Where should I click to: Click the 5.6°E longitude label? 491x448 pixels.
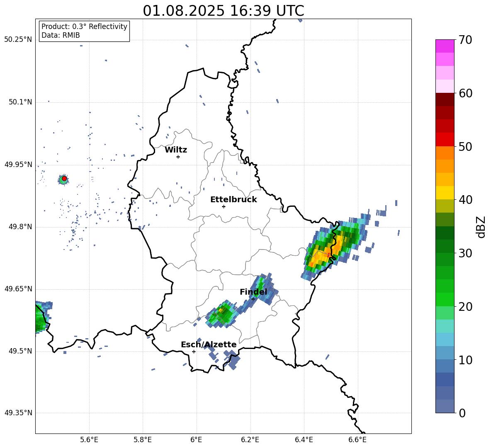click(89, 440)
